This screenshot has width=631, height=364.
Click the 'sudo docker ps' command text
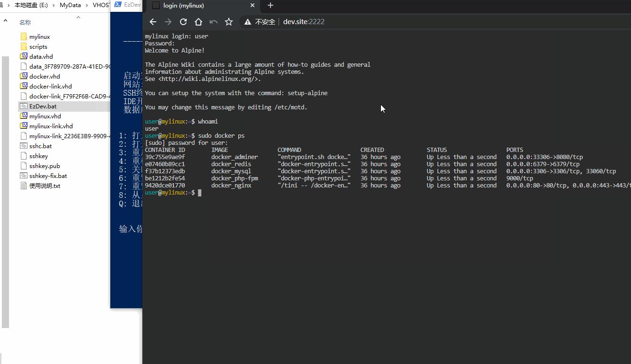(x=221, y=136)
